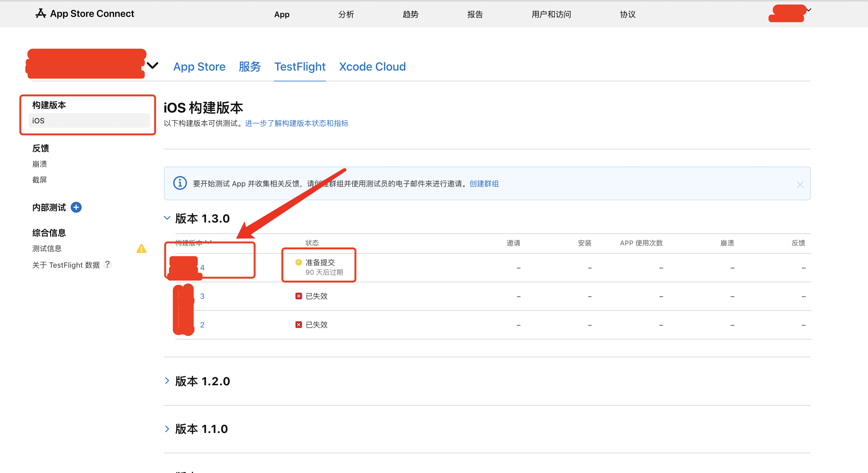
Task: Expand 版本 1.2.0 section
Action: point(168,381)
